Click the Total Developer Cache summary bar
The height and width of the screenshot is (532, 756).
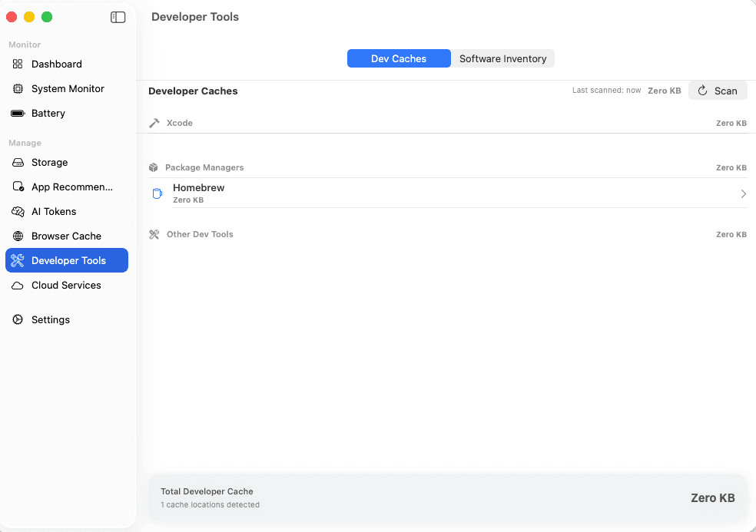pos(448,497)
